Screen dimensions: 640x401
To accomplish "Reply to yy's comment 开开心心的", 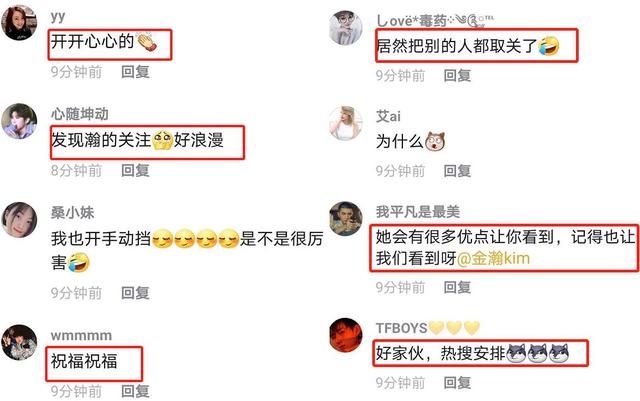I will coord(135,72).
